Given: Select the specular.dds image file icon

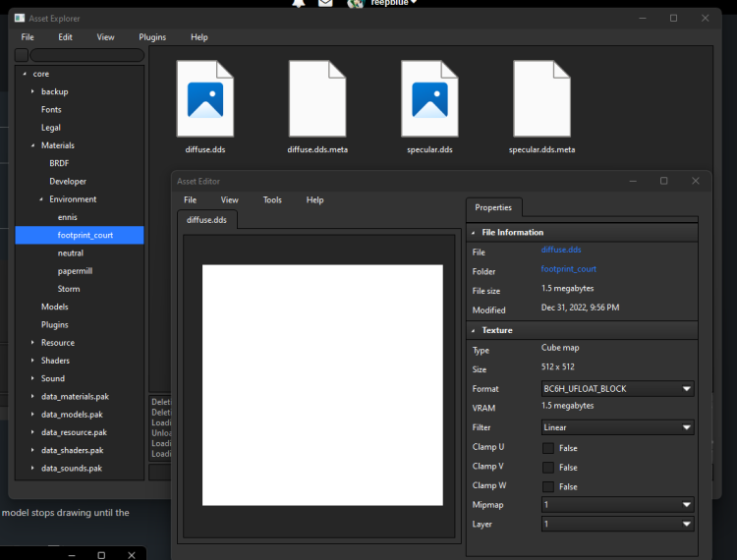Looking at the screenshot, I should pos(429,98).
